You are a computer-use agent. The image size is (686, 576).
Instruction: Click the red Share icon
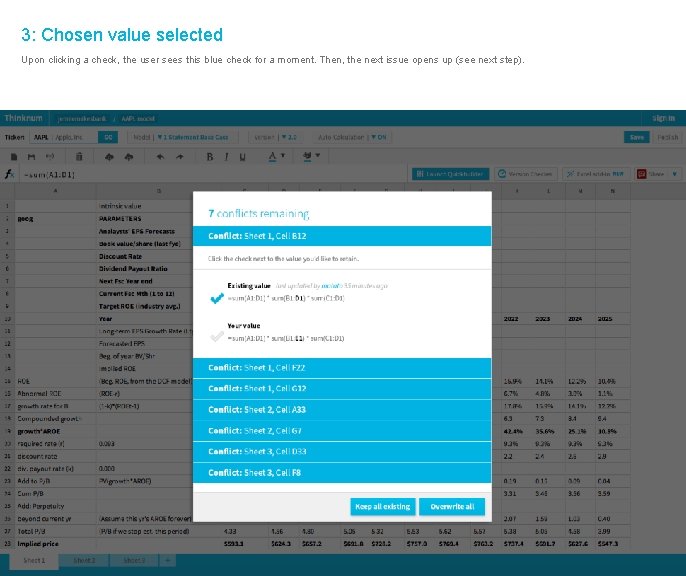point(641,174)
